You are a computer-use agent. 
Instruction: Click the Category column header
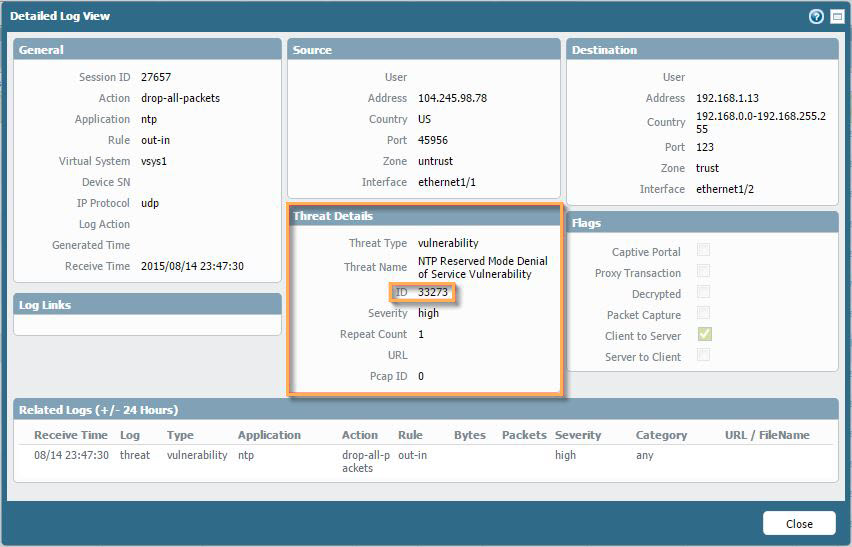click(661, 435)
